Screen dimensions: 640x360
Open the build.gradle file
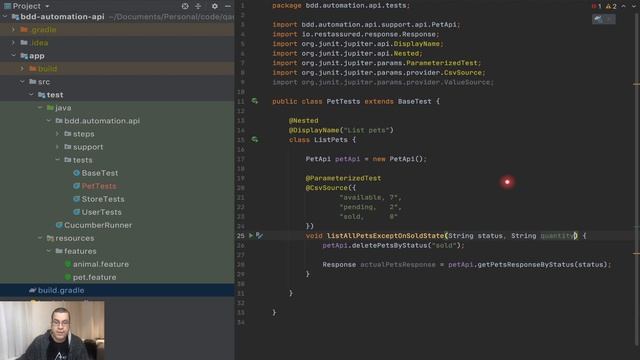61,290
